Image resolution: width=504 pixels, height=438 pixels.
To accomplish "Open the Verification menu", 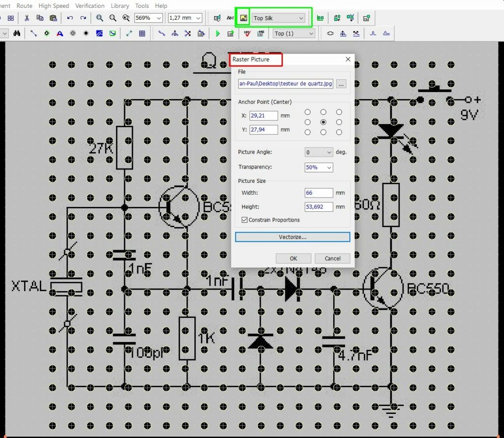I will click(x=90, y=6).
